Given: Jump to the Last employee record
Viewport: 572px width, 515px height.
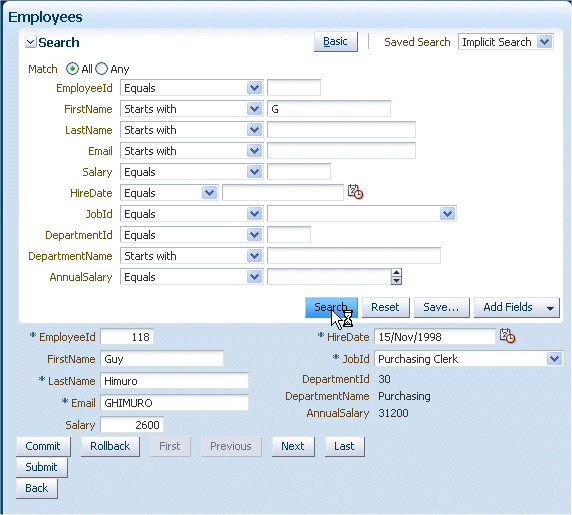Looking at the screenshot, I should [344, 446].
